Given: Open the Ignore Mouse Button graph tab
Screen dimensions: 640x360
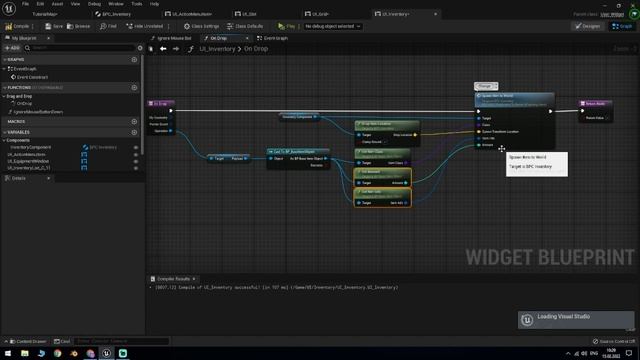Looking at the screenshot, I should tap(171, 38).
